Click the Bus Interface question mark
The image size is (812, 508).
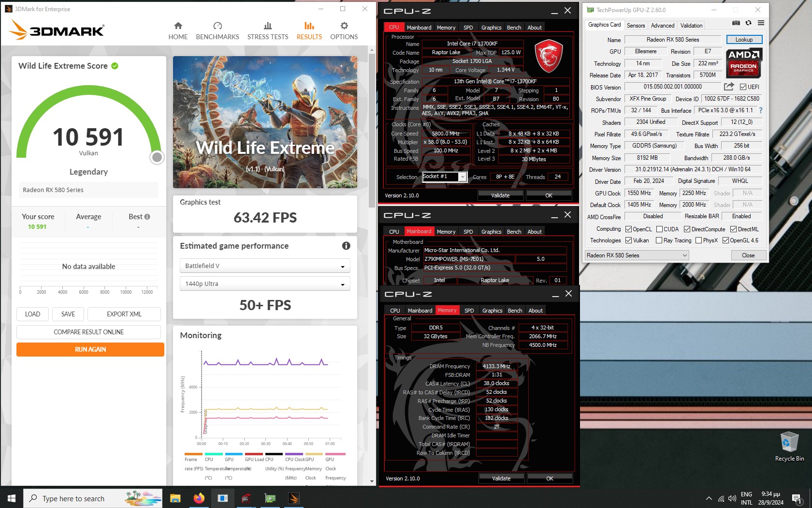(x=761, y=110)
